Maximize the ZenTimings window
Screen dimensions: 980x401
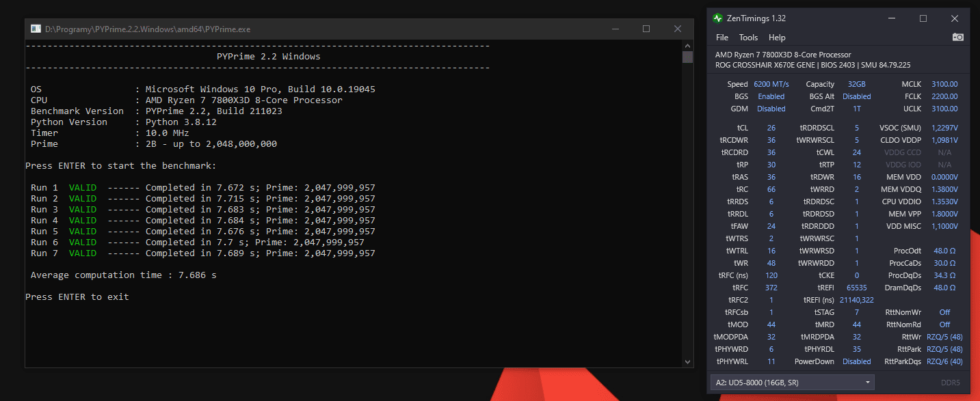pos(923,18)
